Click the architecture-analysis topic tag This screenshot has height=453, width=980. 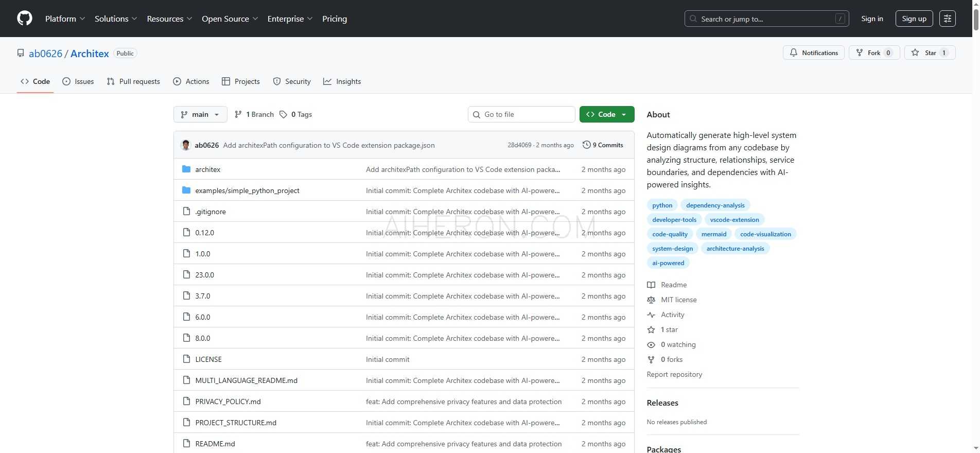735,249
